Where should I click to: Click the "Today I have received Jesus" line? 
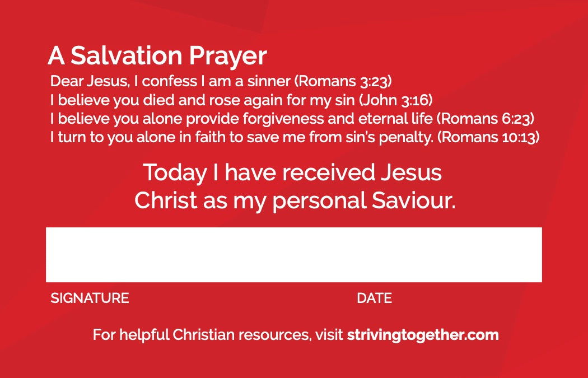tap(292, 172)
